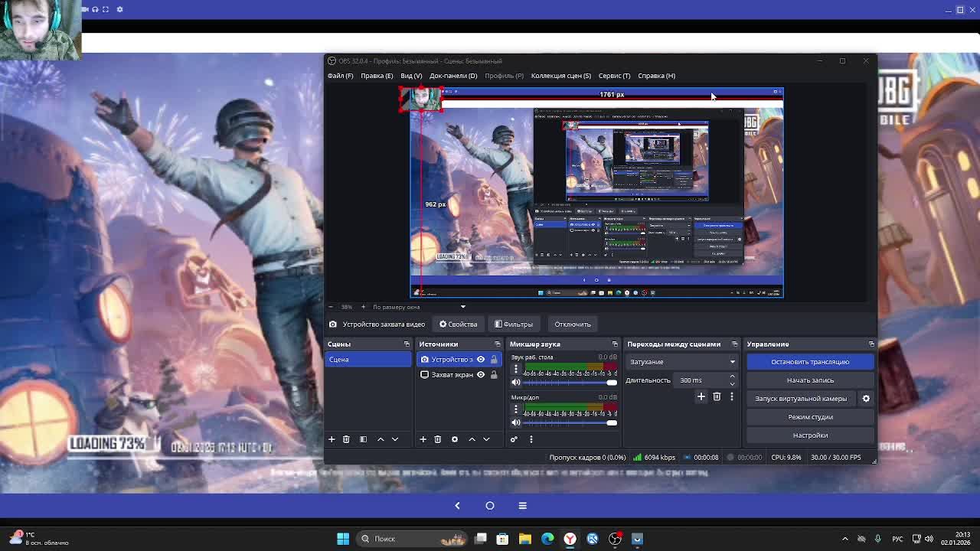Viewport: 980px width, 551px height.
Task: Open transition properties three-dot menu
Action: pyautogui.click(x=731, y=396)
